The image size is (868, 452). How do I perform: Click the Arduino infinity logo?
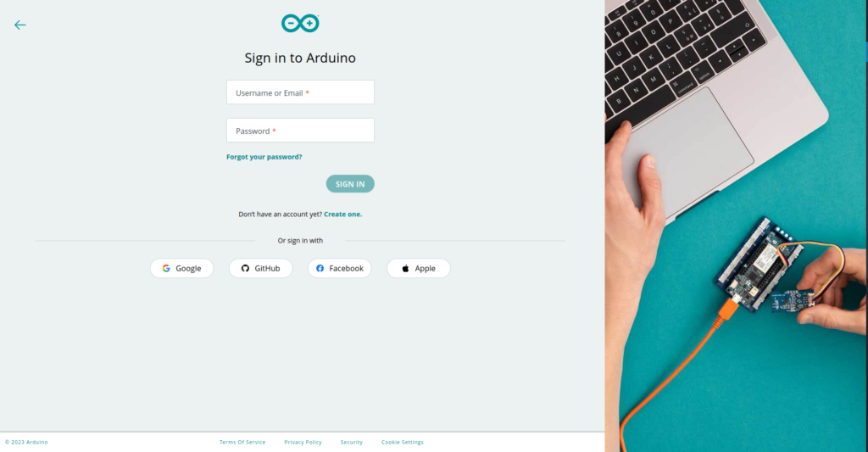pyautogui.click(x=300, y=23)
